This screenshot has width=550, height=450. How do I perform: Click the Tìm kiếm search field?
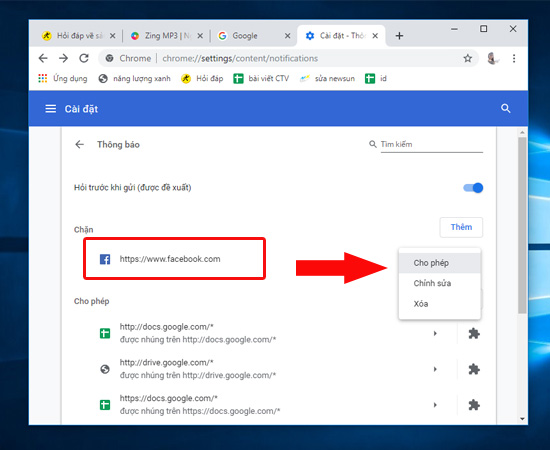431,145
